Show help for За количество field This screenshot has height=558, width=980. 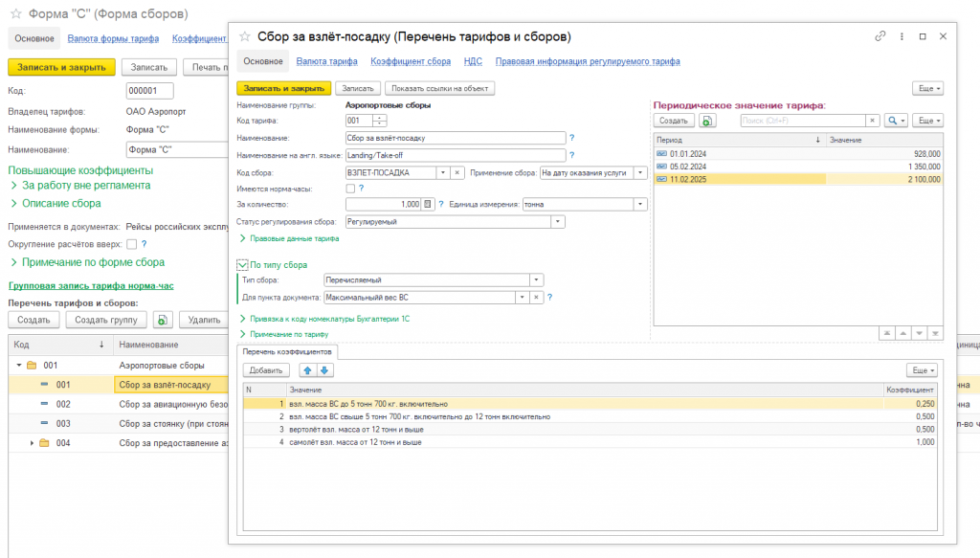point(440,204)
